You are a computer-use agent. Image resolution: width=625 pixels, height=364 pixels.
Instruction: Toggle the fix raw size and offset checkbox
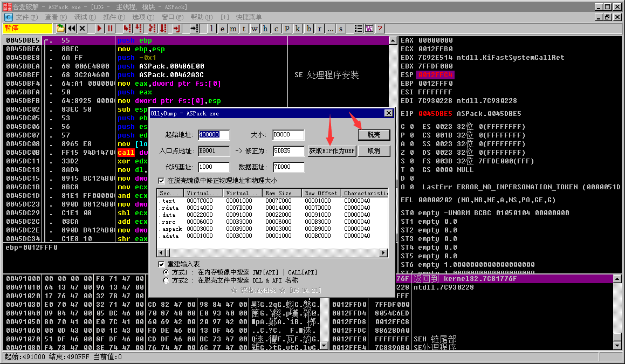coord(161,181)
